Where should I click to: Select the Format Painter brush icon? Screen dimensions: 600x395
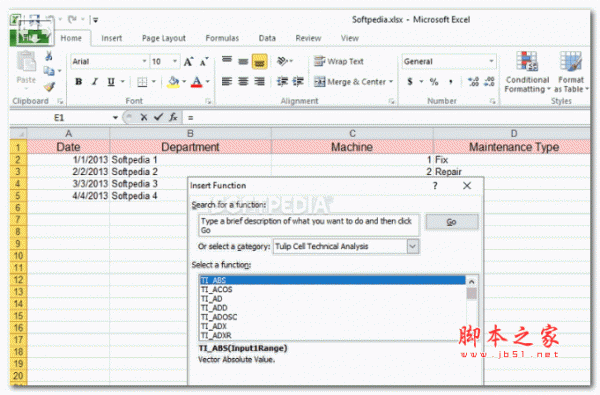pyautogui.click(x=49, y=87)
